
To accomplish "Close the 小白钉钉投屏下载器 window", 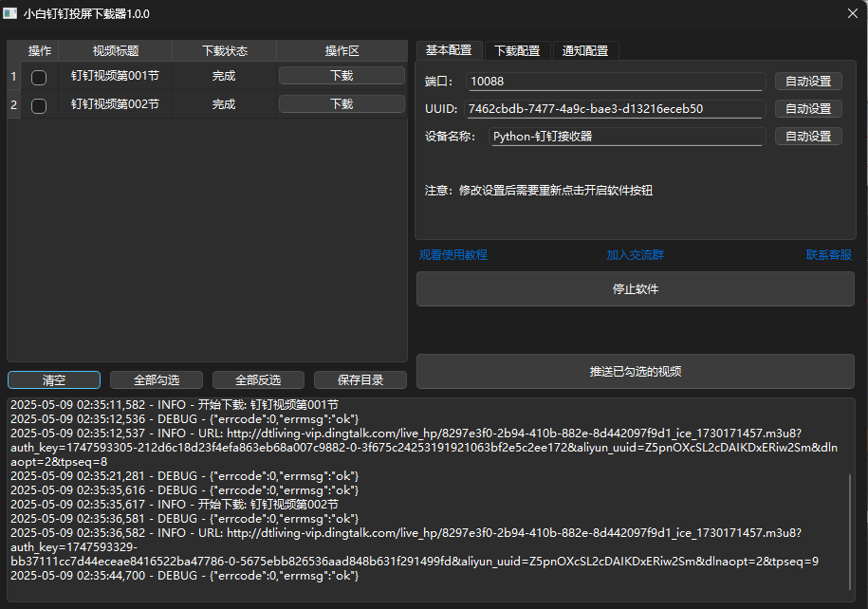I will (x=853, y=13).
